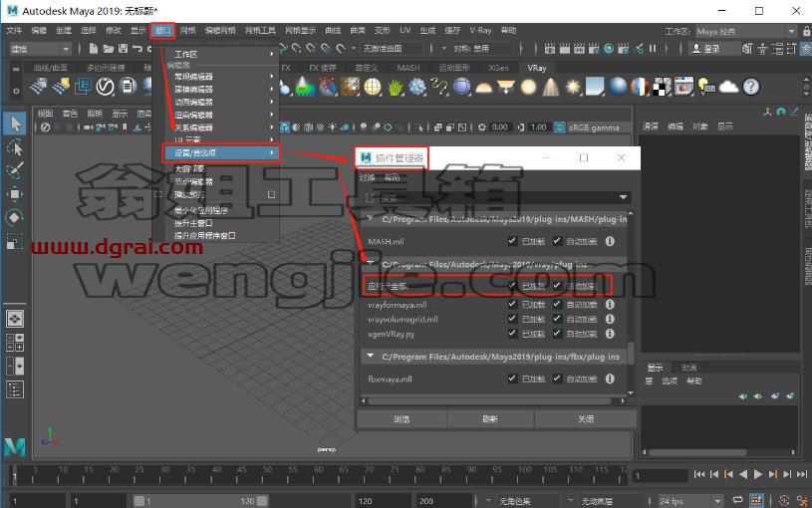
Task: Play the timeline forward
Action: pyautogui.click(x=757, y=474)
